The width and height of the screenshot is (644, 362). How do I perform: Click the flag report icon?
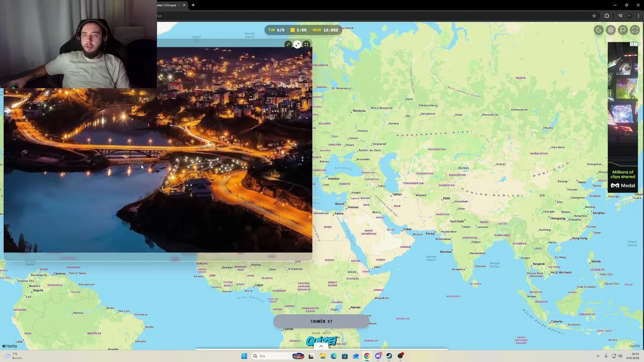(623, 30)
